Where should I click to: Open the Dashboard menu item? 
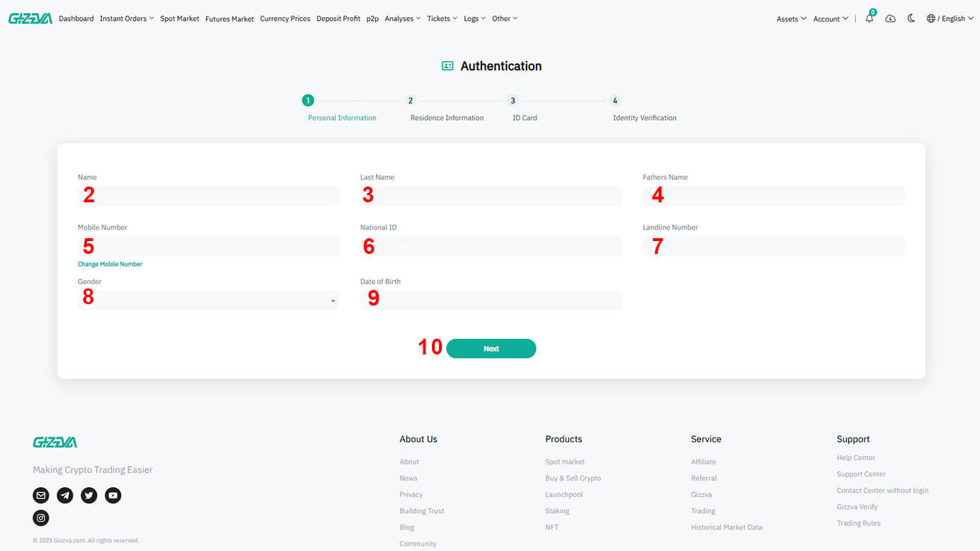(x=76, y=19)
